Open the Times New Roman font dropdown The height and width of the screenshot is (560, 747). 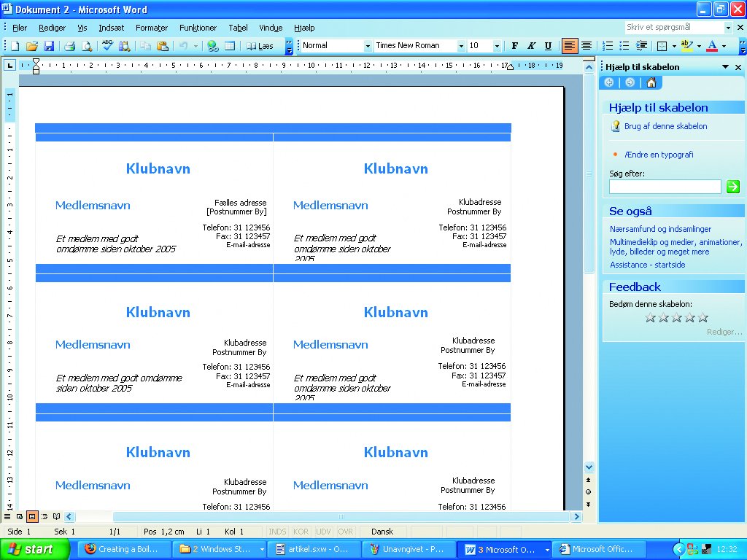(461, 46)
